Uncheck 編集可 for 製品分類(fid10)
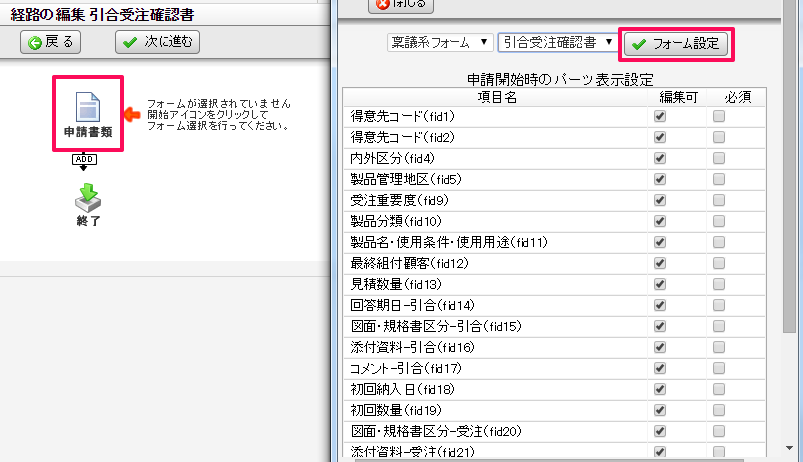This screenshot has height=462, width=803. [x=660, y=221]
